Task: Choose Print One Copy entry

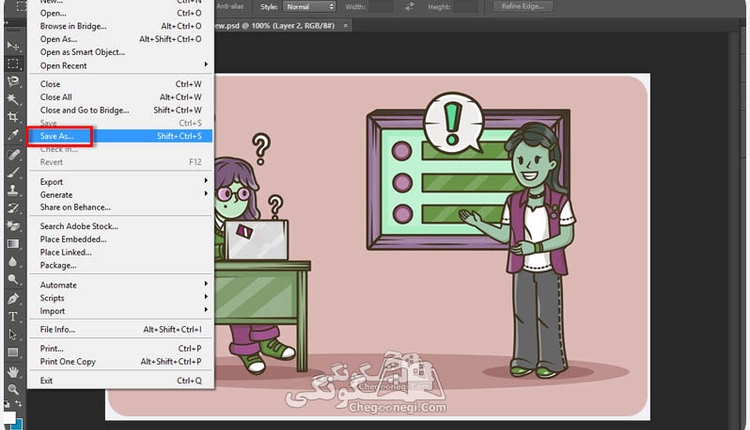Action: point(120,361)
